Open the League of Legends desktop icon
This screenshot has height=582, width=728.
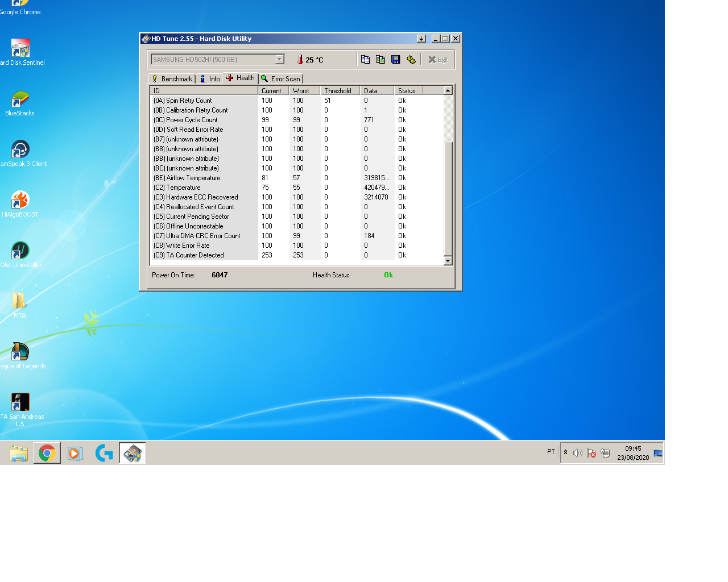(21, 356)
